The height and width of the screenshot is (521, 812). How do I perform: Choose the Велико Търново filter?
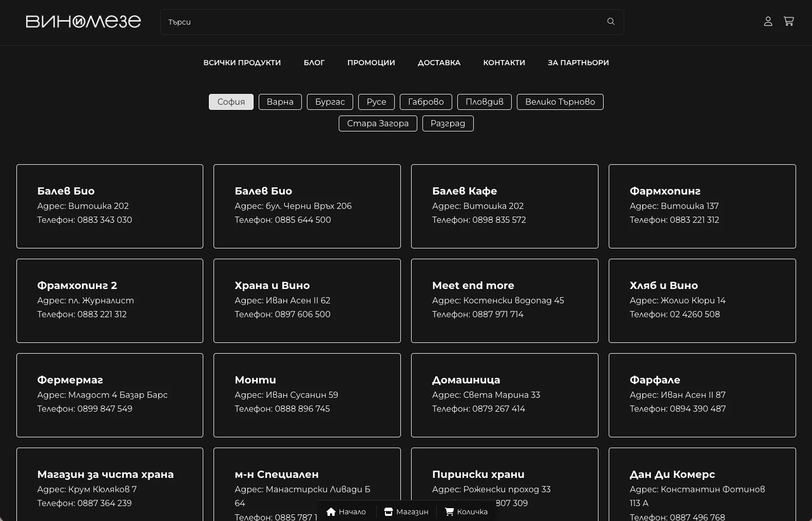pyautogui.click(x=560, y=102)
